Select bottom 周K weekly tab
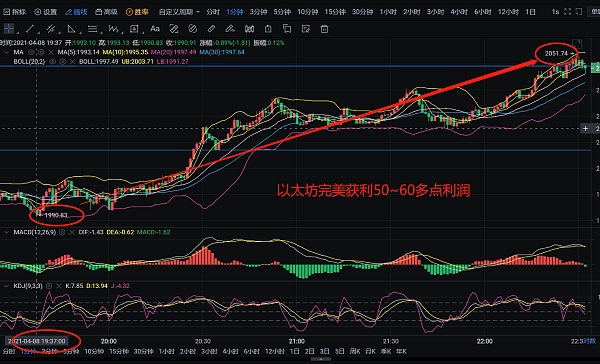Screen dimensions: 600x364 tap(355, 351)
